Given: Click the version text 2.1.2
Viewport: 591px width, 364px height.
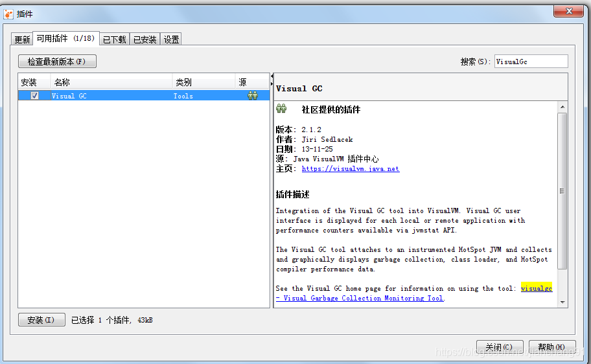Looking at the screenshot, I should pyautogui.click(x=311, y=130).
